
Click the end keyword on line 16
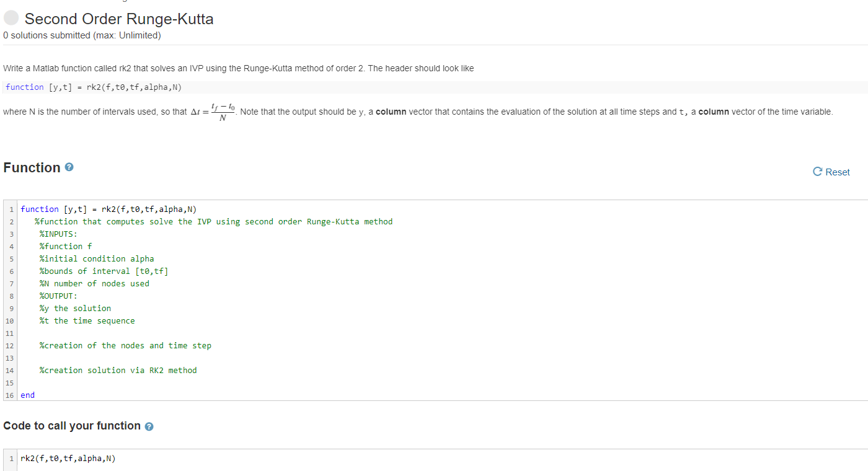pyautogui.click(x=27, y=395)
